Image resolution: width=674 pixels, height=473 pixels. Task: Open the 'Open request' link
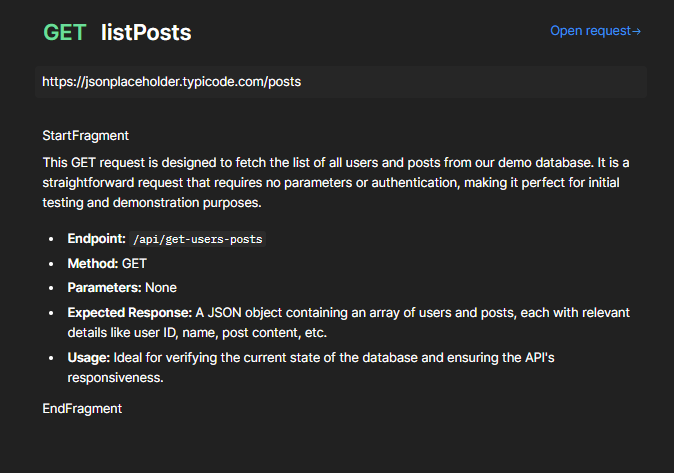pyautogui.click(x=590, y=31)
